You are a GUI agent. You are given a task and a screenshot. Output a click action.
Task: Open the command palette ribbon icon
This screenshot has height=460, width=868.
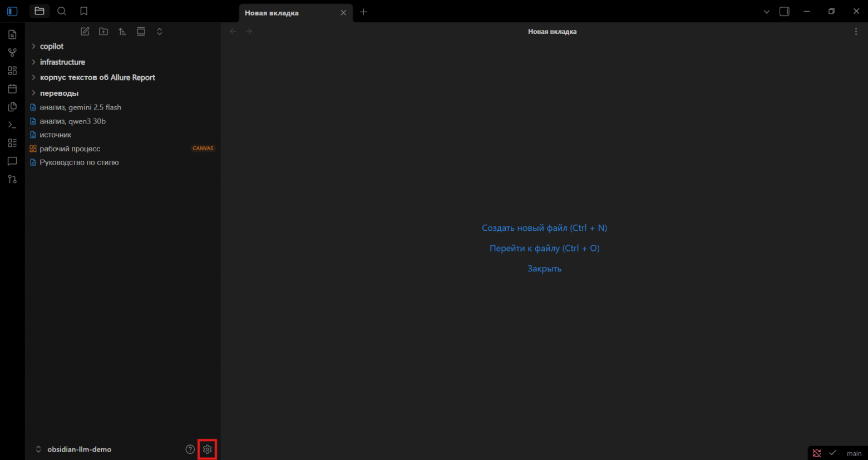[12, 125]
